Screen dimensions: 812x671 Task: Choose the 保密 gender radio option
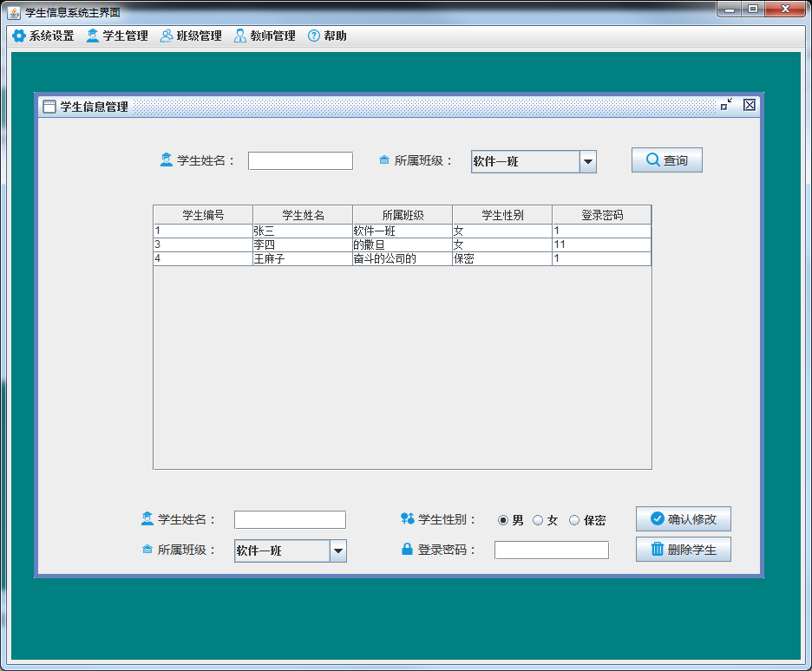click(574, 520)
